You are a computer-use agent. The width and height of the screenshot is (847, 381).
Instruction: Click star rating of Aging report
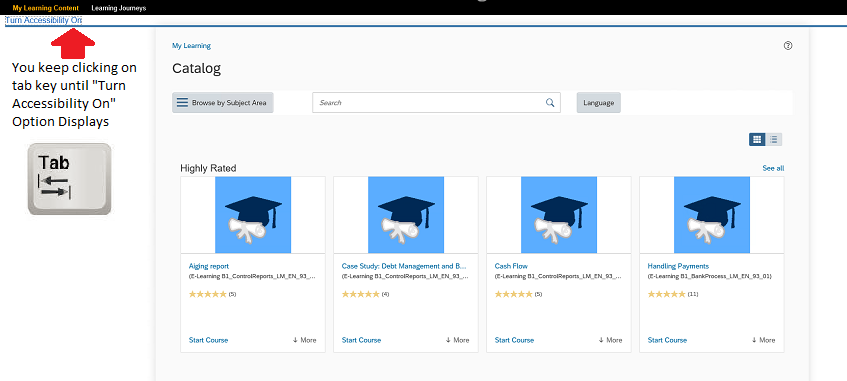coord(207,295)
